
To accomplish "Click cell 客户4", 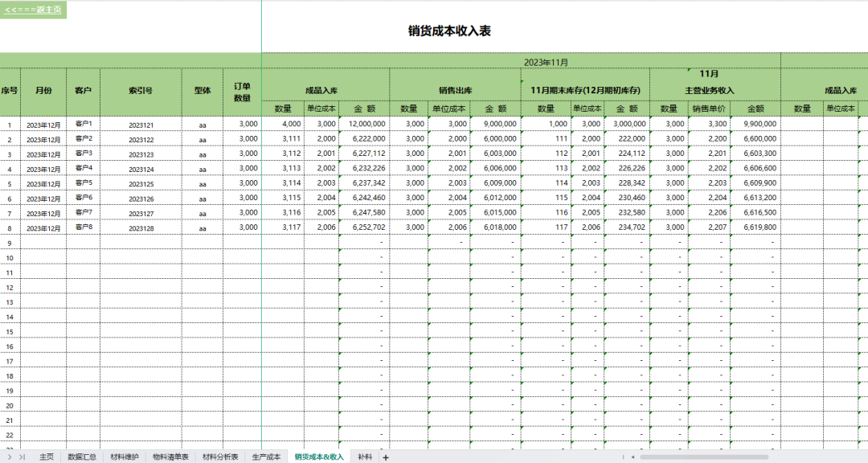I will coord(84,168).
